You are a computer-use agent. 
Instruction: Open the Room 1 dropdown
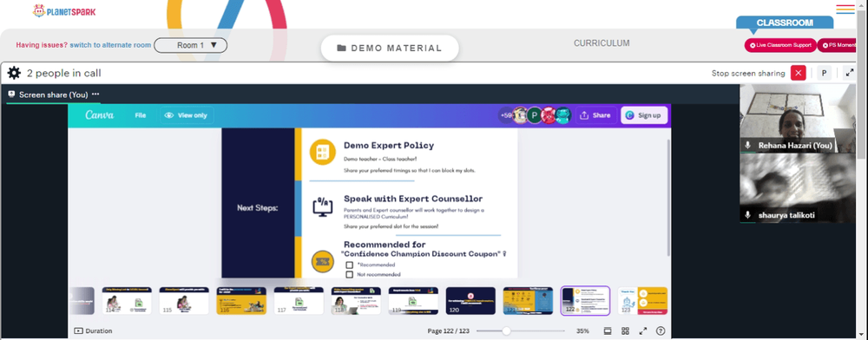click(190, 45)
